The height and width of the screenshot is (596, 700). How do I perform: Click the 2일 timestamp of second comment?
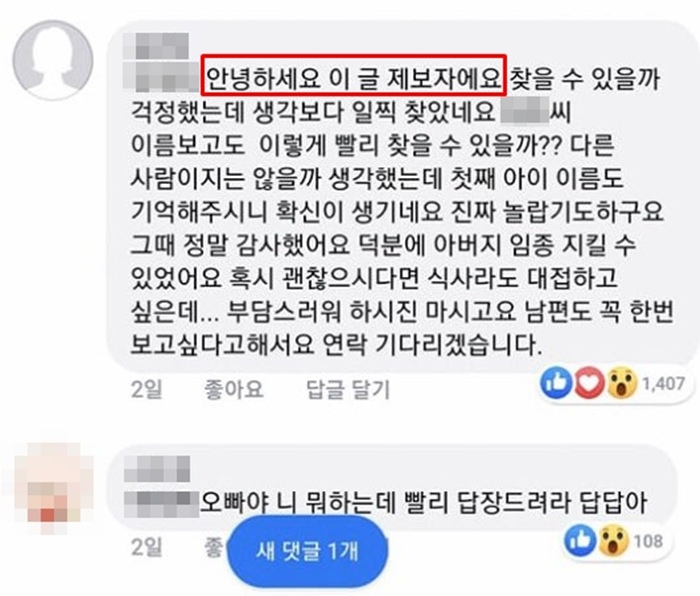[146, 546]
